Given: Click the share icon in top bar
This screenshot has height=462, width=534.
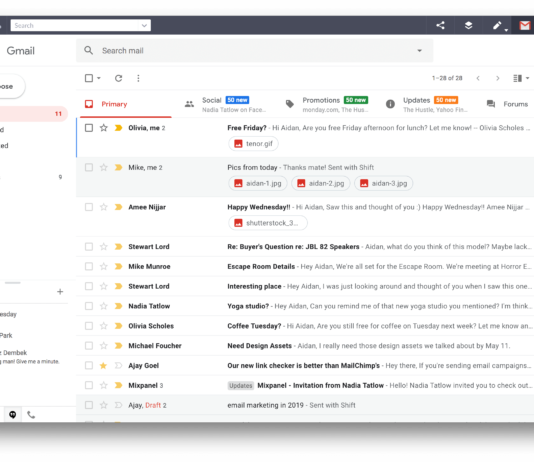Looking at the screenshot, I should pyautogui.click(x=440, y=25).
